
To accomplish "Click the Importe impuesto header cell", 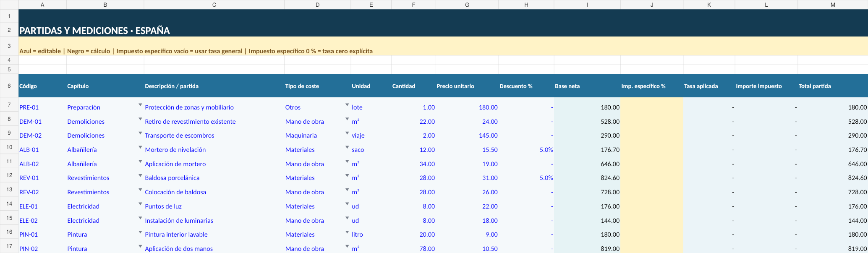I will 766,86.
